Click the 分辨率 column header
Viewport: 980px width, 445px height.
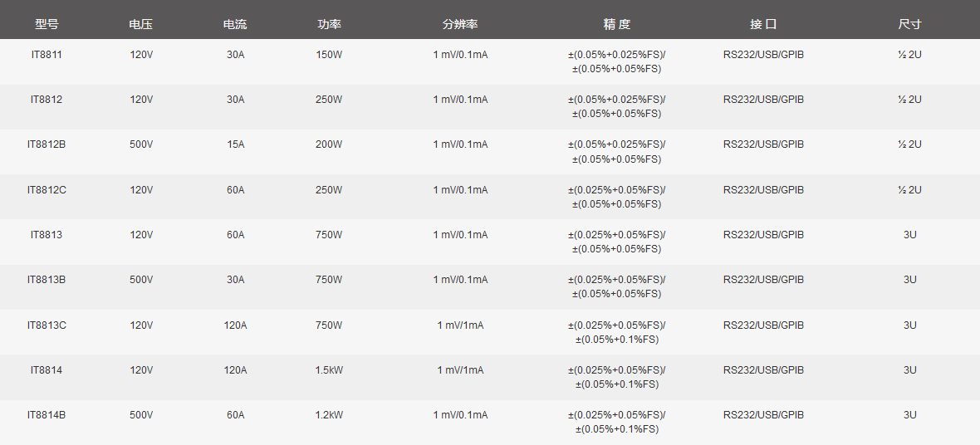click(x=460, y=24)
